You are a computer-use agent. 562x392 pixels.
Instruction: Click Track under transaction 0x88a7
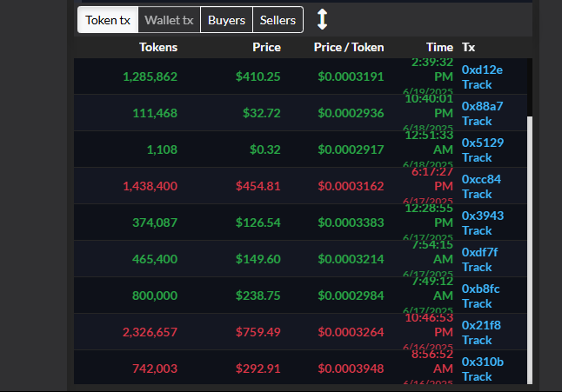pyautogui.click(x=477, y=121)
